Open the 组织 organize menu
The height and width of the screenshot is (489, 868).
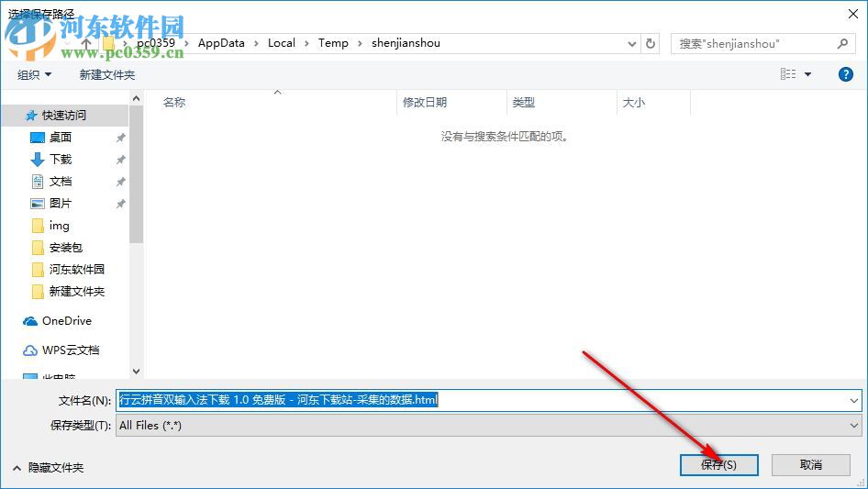pyautogui.click(x=34, y=74)
